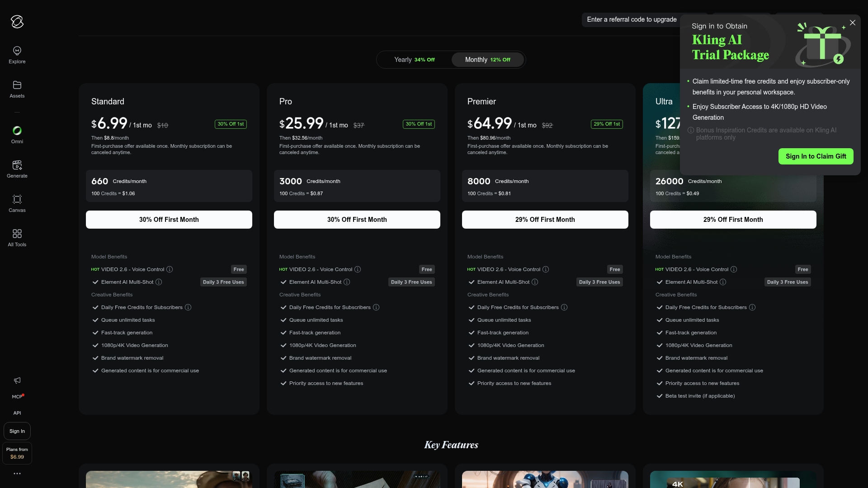Show Standard Element AI Multi-Shot info
Screen dimensions: 868x488
159,282
